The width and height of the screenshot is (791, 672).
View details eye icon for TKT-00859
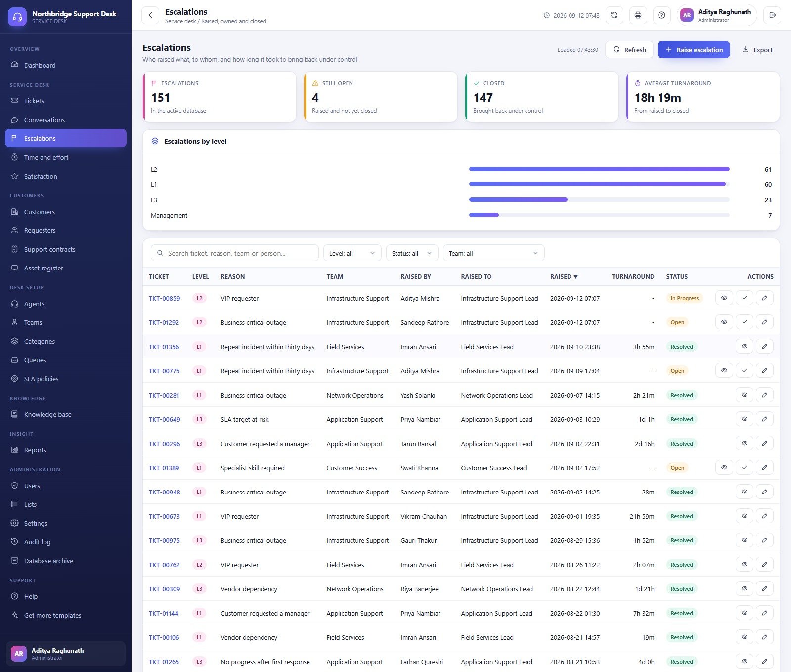pos(724,298)
